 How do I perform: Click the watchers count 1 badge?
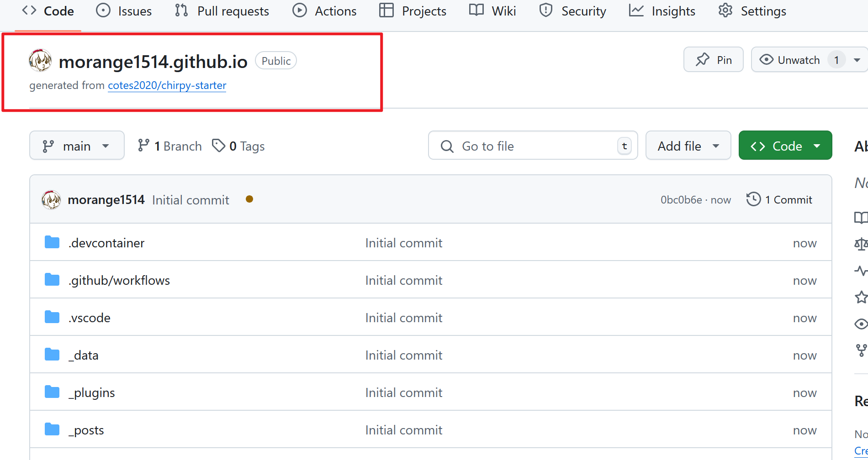[x=836, y=60]
